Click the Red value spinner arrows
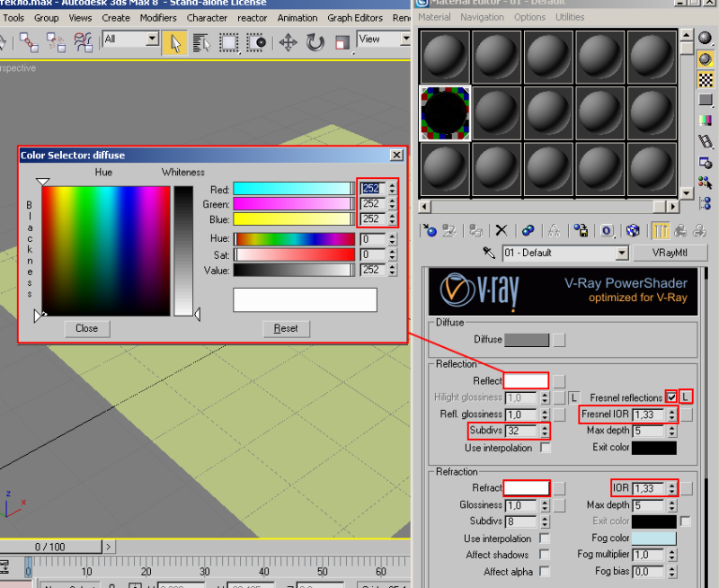This screenshot has height=588, width=719. (392, 188)
